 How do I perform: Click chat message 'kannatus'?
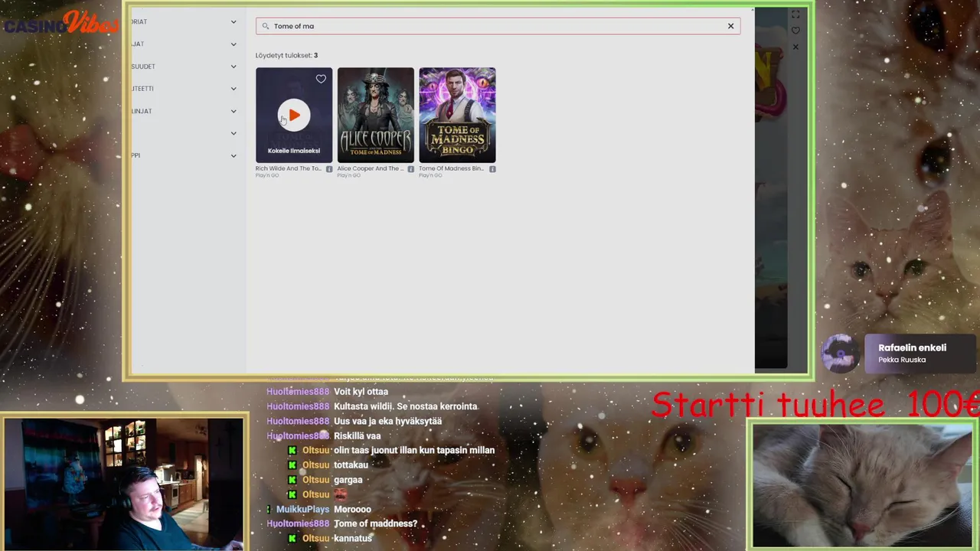click(353, 538)
